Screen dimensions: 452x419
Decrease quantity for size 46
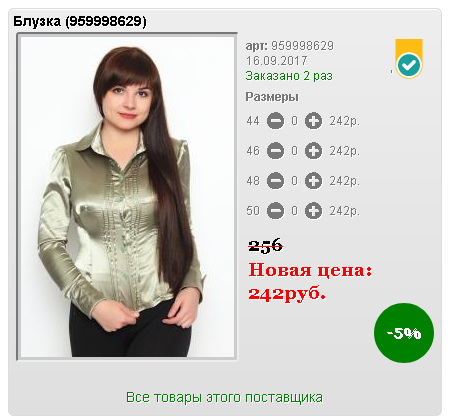click(275, 151)
